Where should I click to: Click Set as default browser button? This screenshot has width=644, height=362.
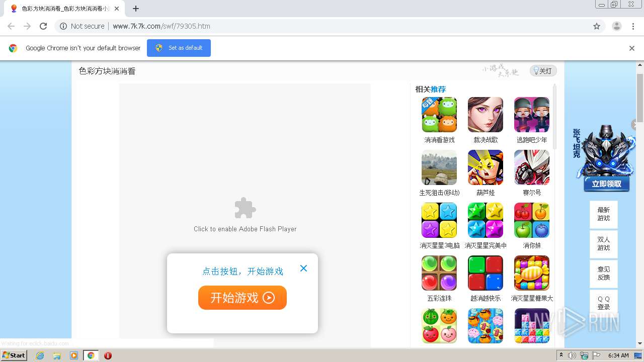tap(179, 48)
